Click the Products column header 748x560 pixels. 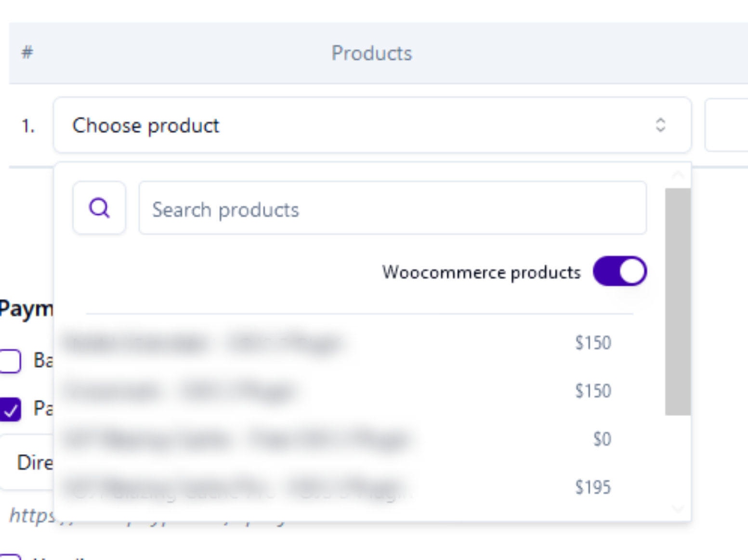tap(371, 53)
